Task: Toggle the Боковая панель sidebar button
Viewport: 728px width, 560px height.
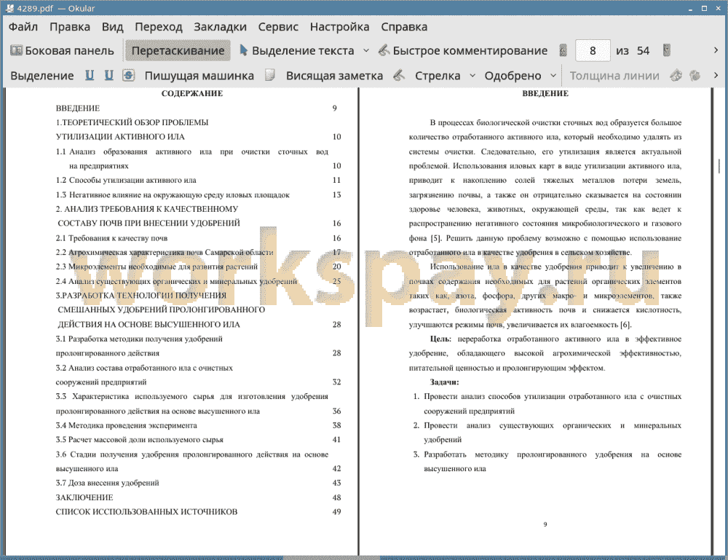Action: (62, 51)
